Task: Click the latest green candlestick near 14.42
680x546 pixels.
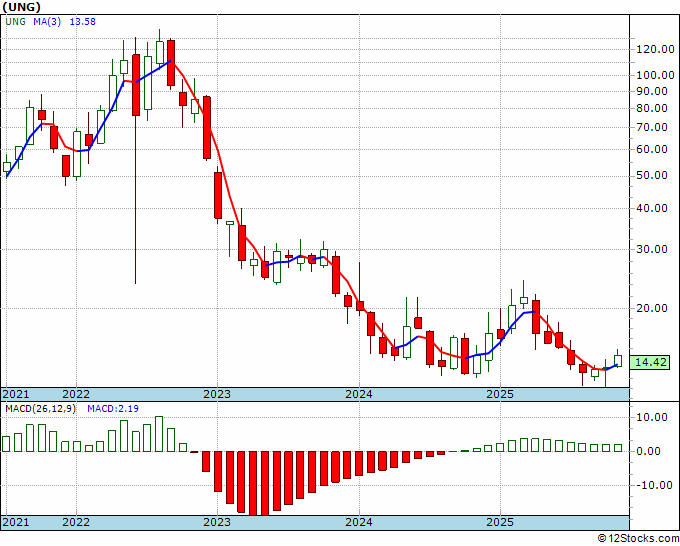Action: click(x=618, y=361)
